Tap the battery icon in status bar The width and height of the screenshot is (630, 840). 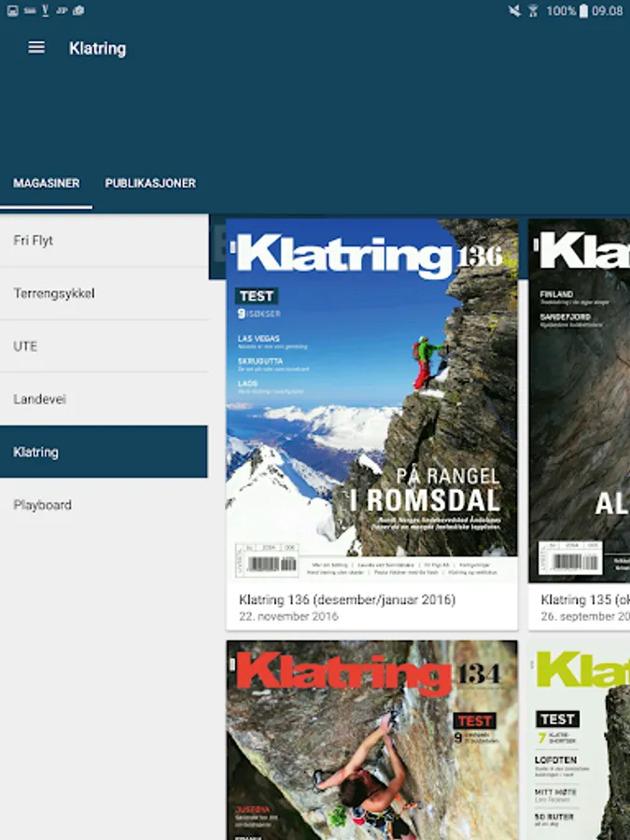pyautogui.click(x=583, y=10)
